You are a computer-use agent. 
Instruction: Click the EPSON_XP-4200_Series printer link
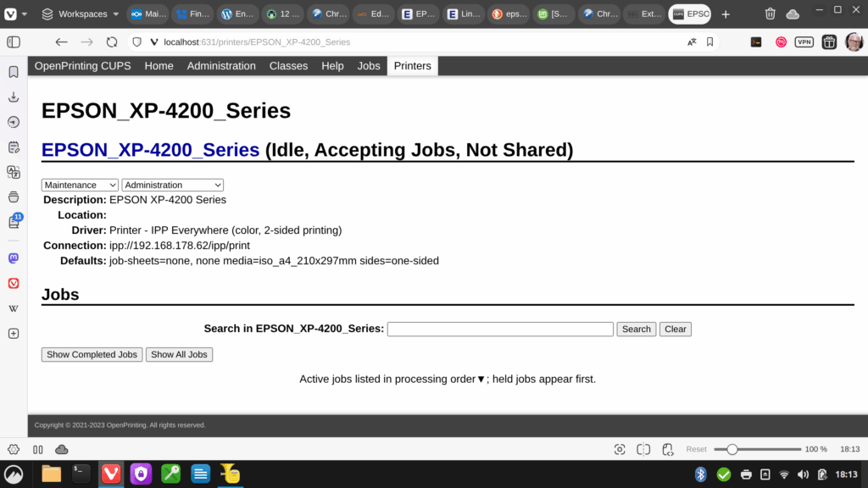click(x=150, y=150)
